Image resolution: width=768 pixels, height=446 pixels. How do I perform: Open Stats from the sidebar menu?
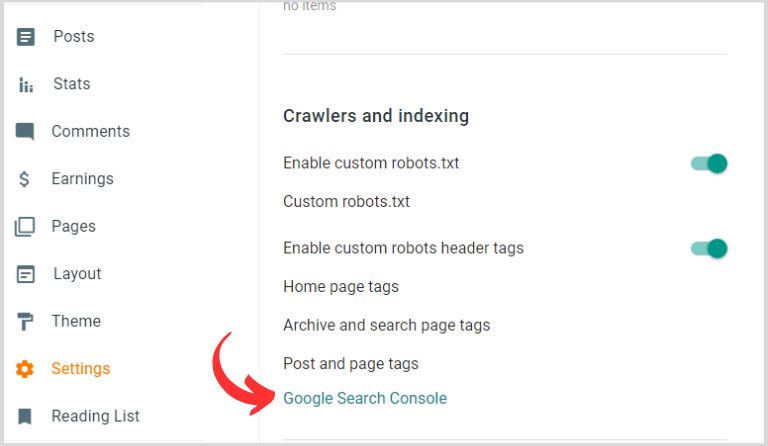[x=72, y=84]
